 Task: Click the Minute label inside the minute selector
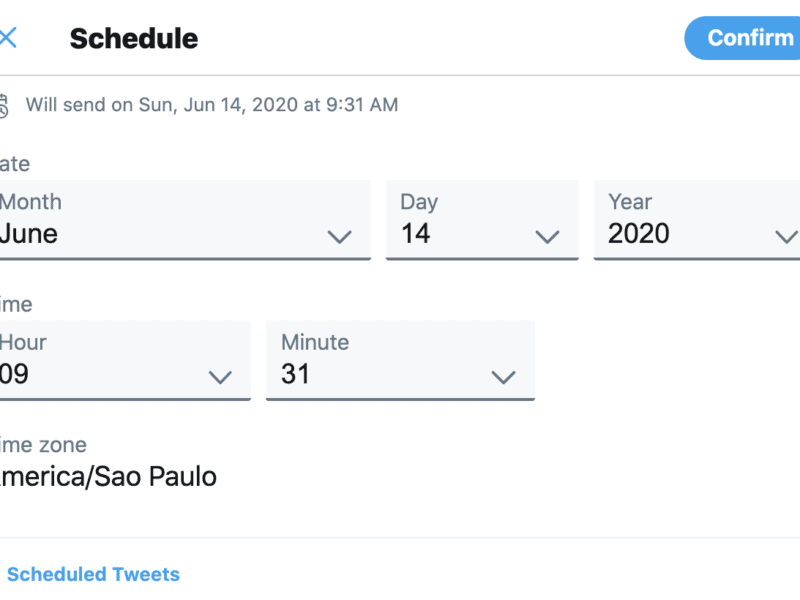tap(315, 342)
